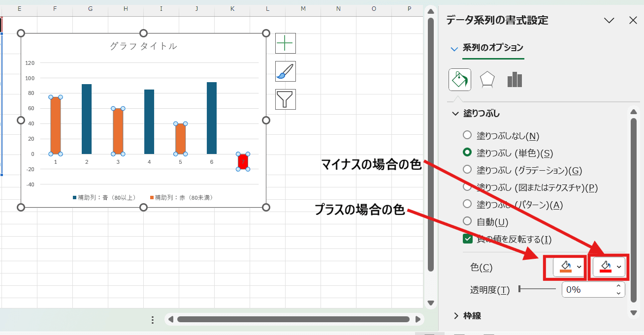Choose the 塗りつぶし (グラデーション) option

pos(467,170)
